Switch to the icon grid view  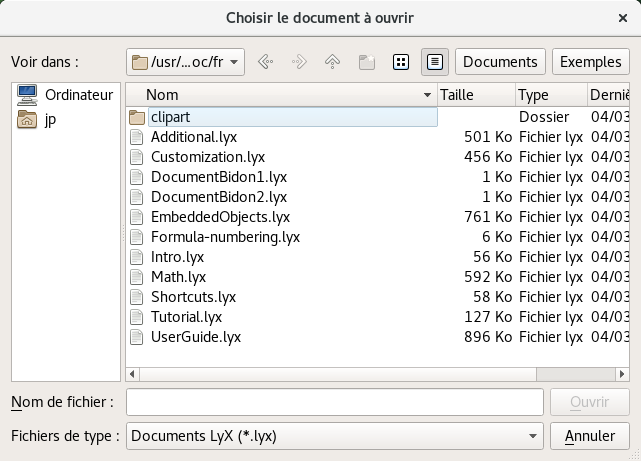point(401,62)
